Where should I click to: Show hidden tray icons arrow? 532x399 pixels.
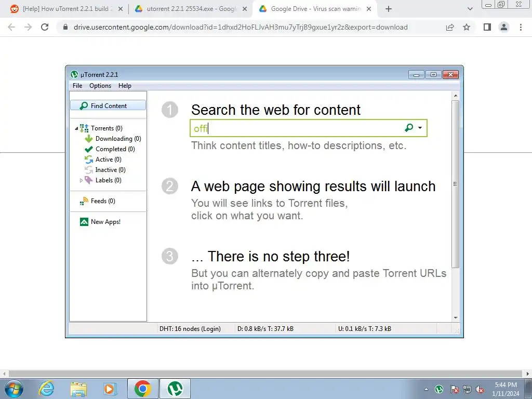coord(426,389)
